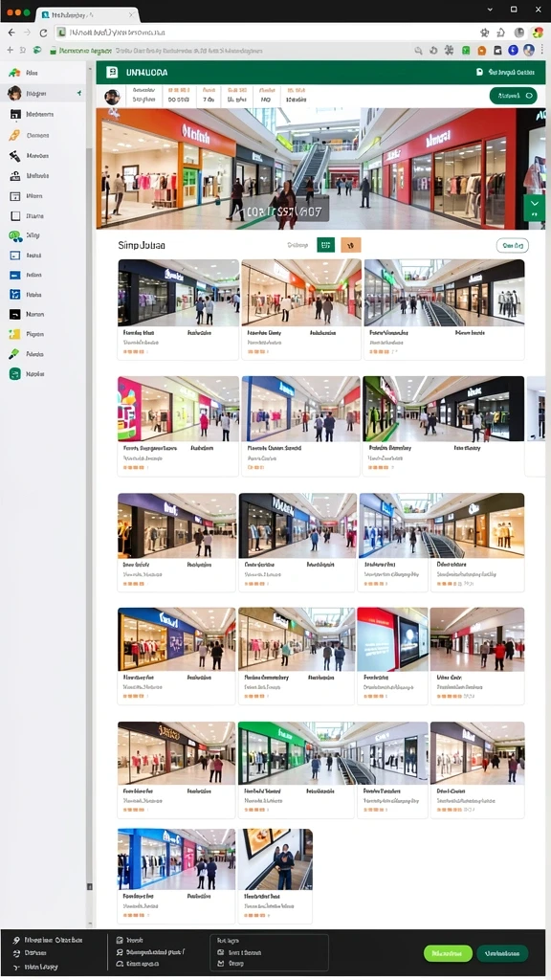551x980 pixels.
Task: Open the large mall hero banner image
Action: click(320, 168)
